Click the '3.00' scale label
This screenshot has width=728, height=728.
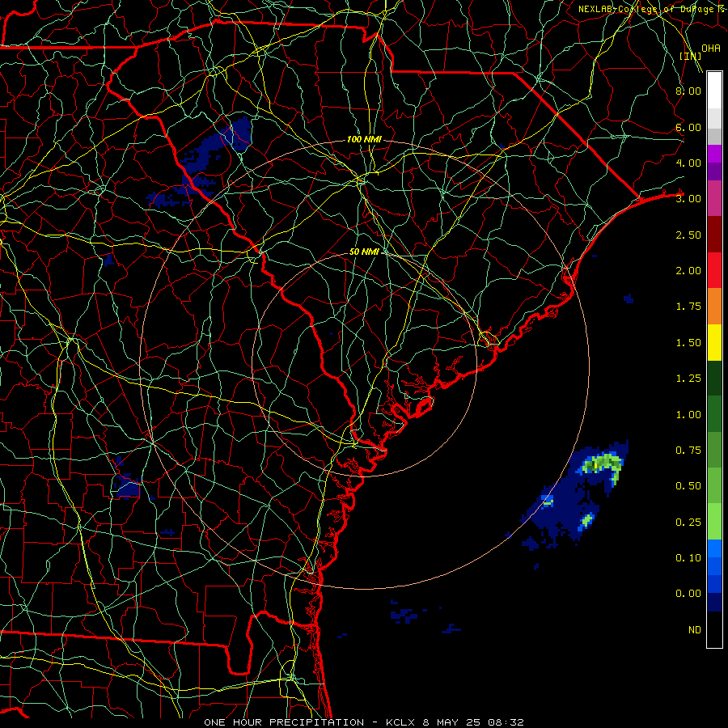tap(688, 199)
